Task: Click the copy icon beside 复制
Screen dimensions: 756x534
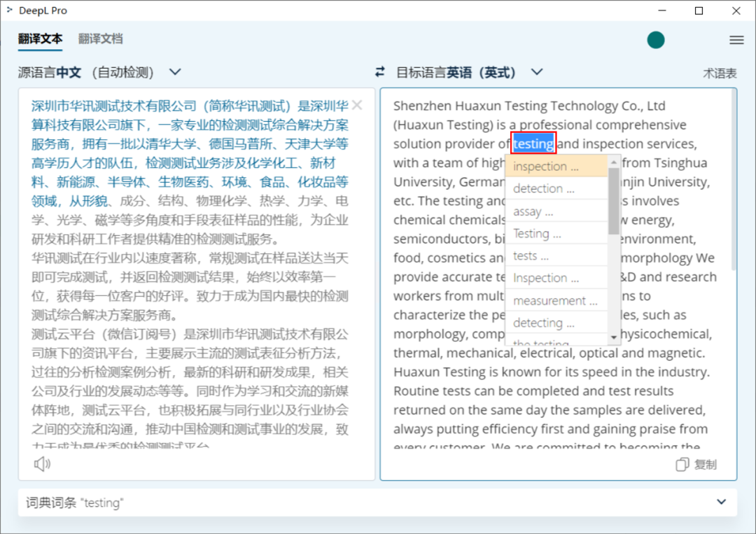Action: click(x=682, y=465)
